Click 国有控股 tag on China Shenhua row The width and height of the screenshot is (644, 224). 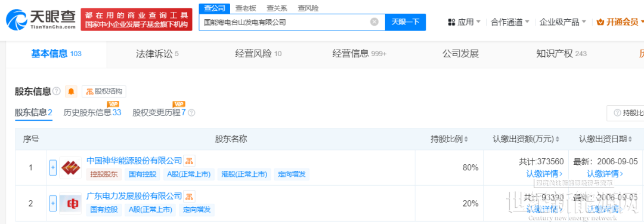(143, 174)
